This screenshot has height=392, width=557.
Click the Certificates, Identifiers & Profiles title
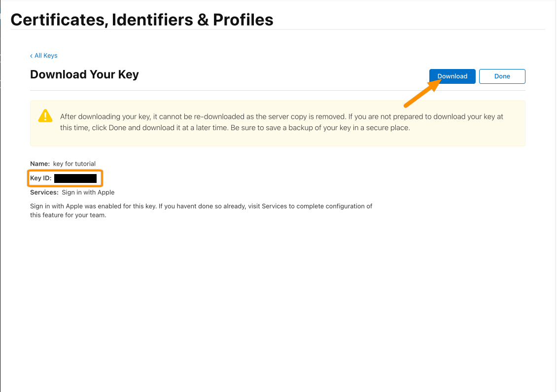pyautogui.click(x=142, y=20)
